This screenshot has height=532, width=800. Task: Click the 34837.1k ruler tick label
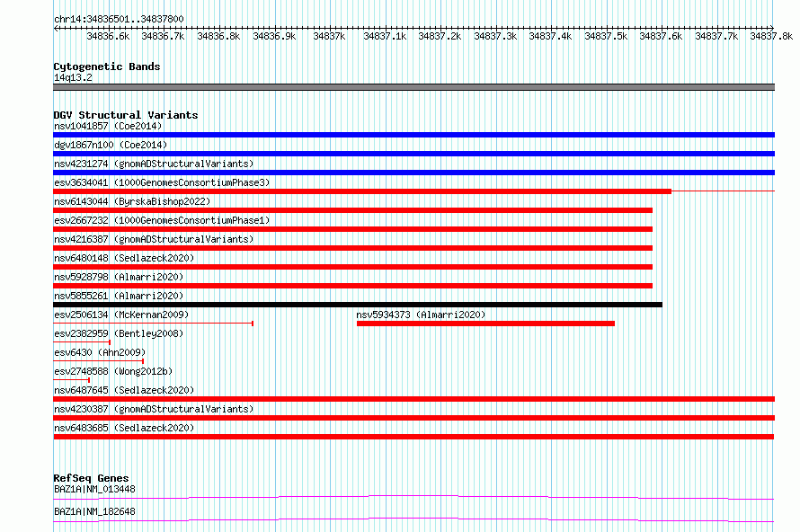(385, 36)
